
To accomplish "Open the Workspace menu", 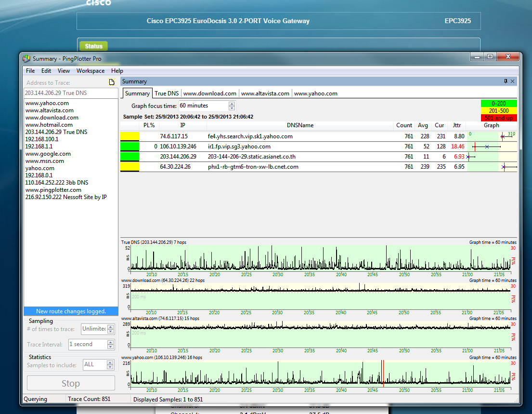I will (x=91, y=71).
